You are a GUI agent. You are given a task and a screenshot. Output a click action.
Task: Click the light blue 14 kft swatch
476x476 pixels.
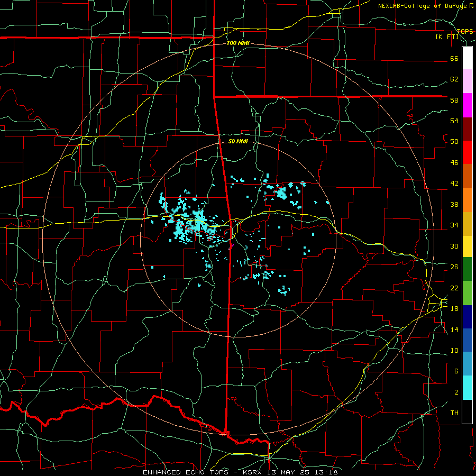[x=467, y=364]
